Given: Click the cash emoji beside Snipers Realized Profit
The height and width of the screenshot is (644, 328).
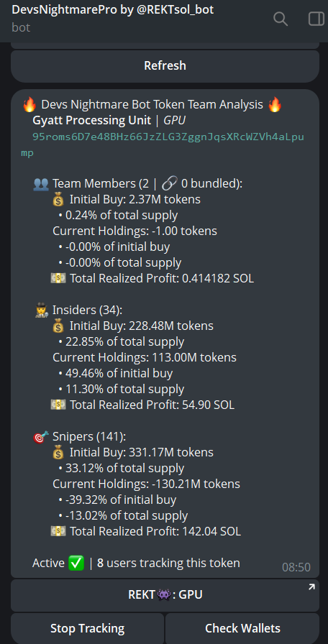Looking at the screenshot, I should 58,531.
